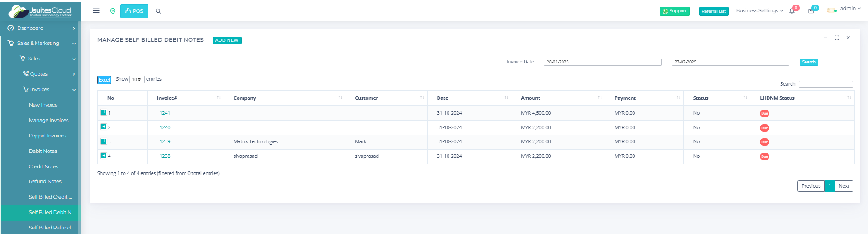Screen dimensions: 868x234
Task: Open the POS button
Action: click(134, 11)
